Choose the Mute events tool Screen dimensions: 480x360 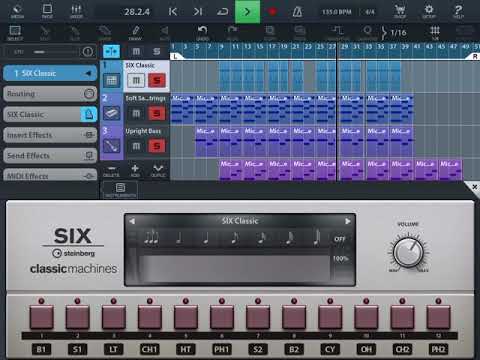coord(165,33)
